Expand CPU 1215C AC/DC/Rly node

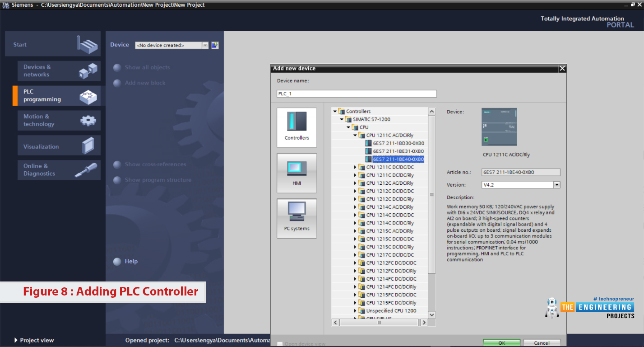click(x=355, y=231)
